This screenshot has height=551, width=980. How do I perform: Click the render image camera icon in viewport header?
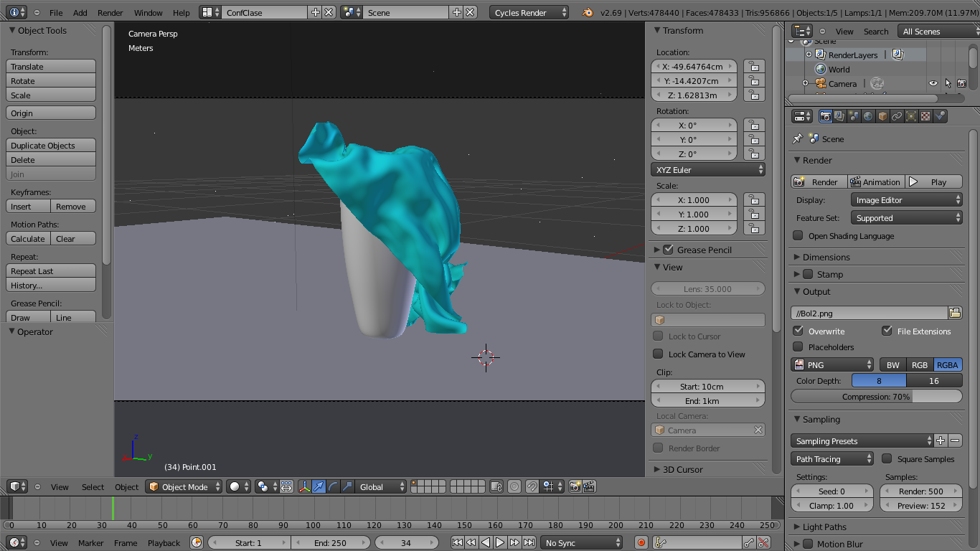[x=574, y=486]
